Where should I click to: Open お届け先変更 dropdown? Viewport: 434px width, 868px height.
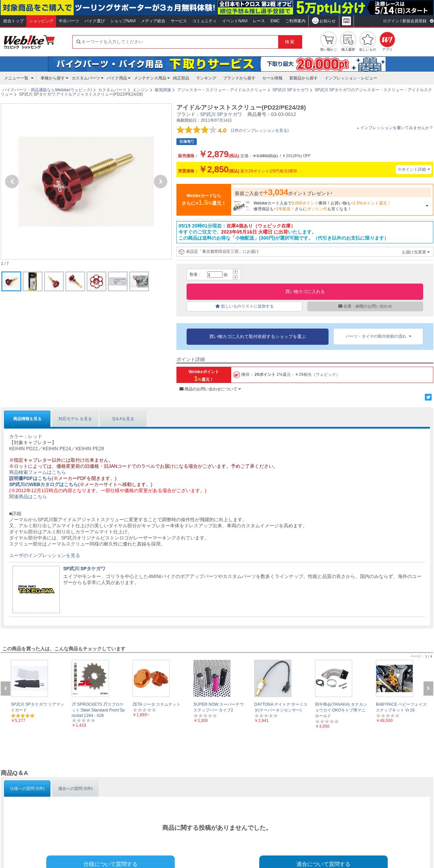[415, 252]
